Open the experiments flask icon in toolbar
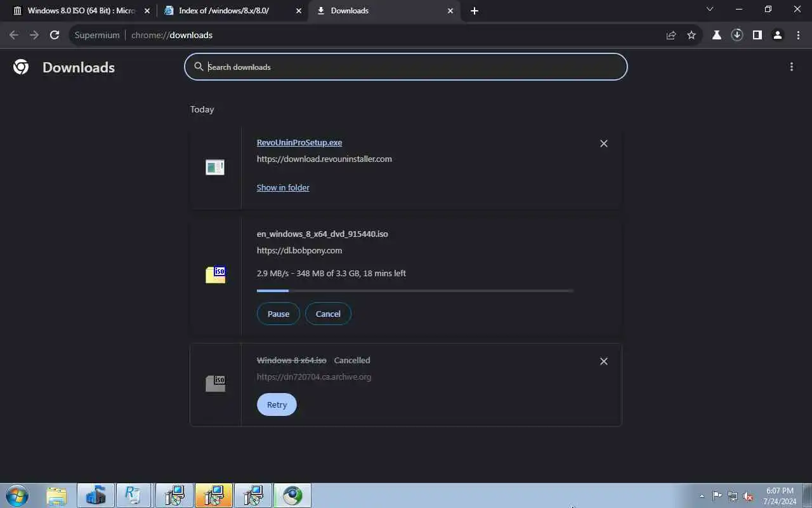 pyautogui.click(x=717, y=35)
